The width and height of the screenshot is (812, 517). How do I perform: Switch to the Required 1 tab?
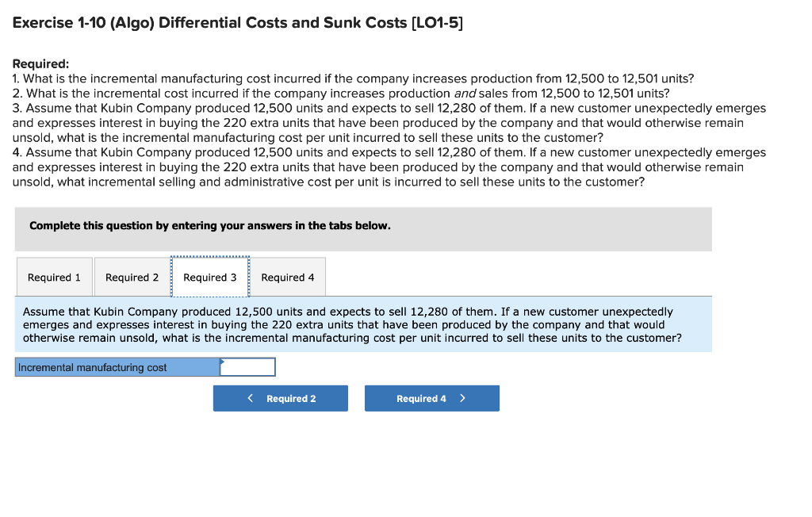point(54,277)
